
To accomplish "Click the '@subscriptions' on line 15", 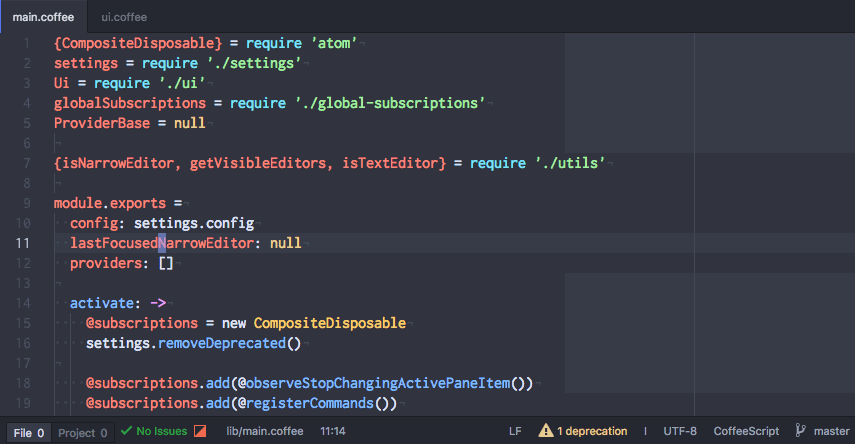I will (142, 323).
